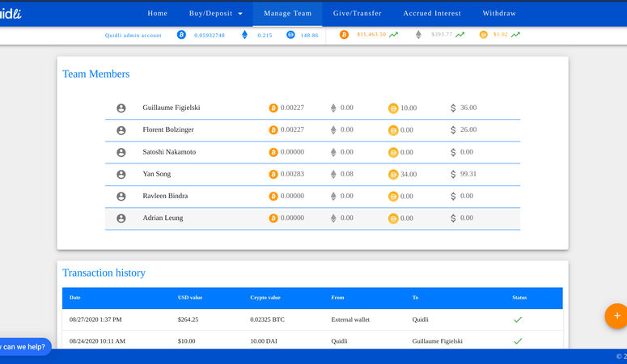Click the Bitcoin price trend arrow

pyautogui.click(x=394, y=35)
